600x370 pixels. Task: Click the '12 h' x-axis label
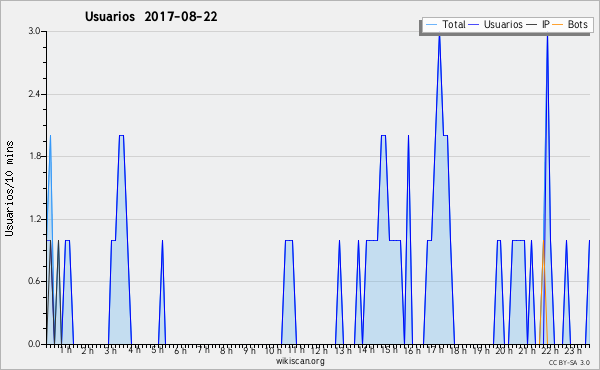tap(319, 350)
